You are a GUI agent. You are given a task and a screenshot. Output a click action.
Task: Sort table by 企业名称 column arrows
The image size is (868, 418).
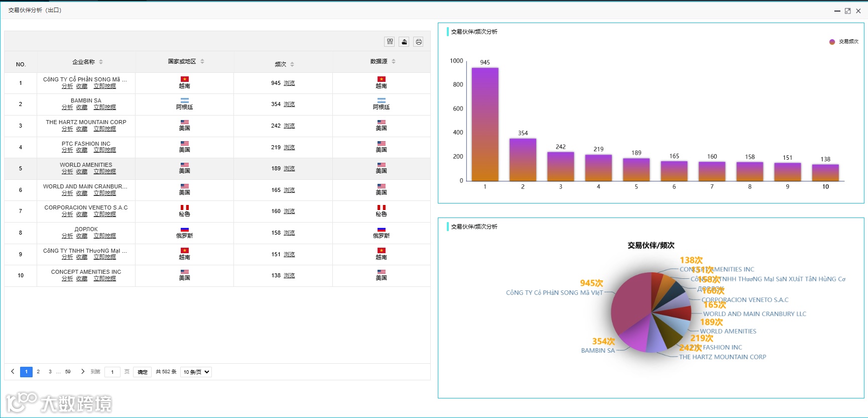(x=101, y=62)
